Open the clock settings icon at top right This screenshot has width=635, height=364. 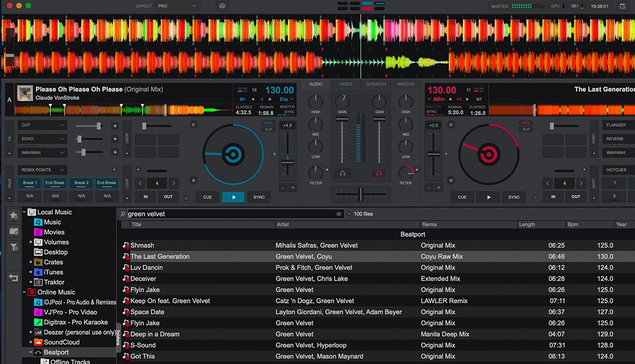(623, 6)
